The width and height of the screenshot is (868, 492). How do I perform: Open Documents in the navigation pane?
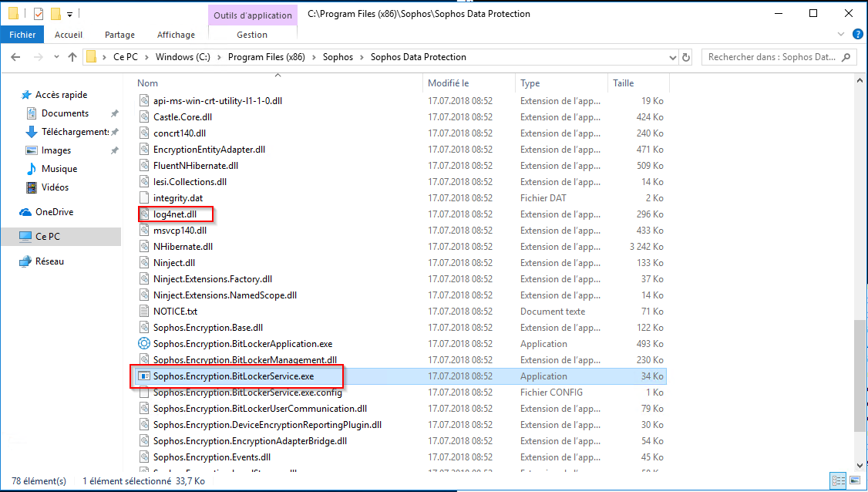coord(65,113)
